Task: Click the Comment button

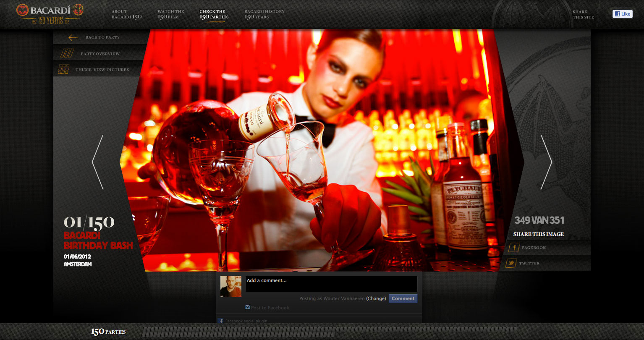Action: point(403,298)
